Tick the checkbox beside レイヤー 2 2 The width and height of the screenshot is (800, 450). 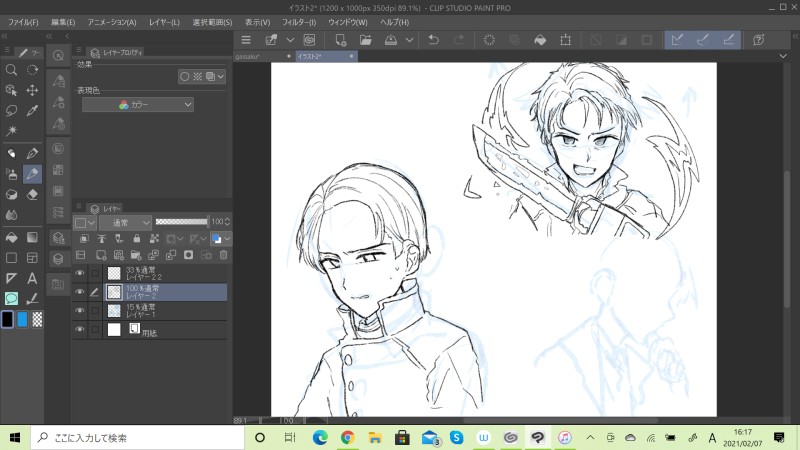(95, 273)
